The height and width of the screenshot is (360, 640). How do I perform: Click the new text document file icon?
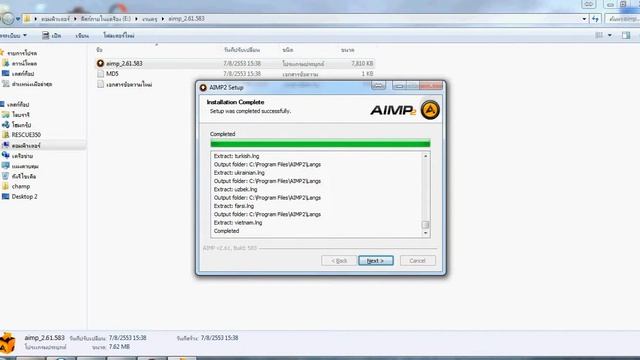coord(100,84)
